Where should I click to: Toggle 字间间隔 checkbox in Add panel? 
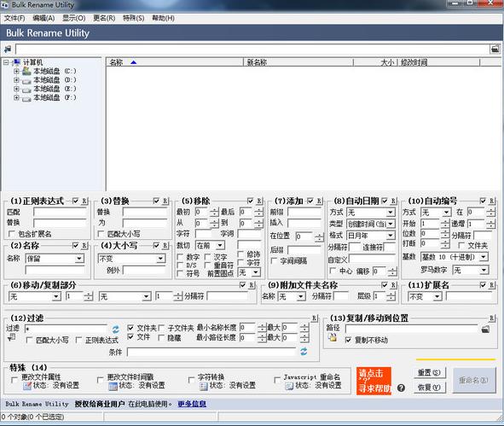(x=274, y=260)
